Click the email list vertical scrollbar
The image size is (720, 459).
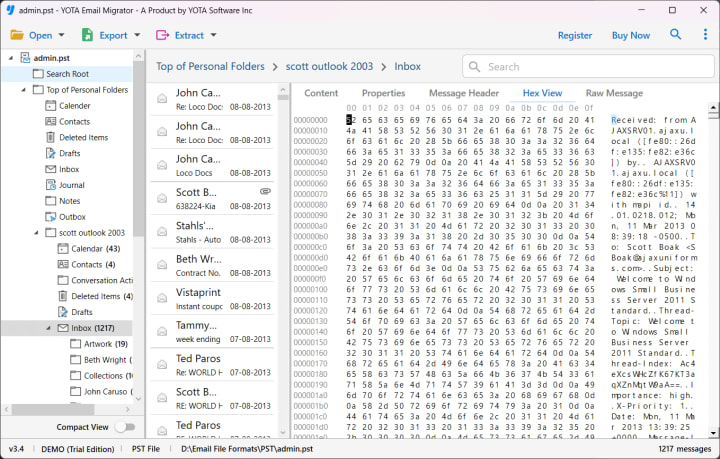click(283, 97)
